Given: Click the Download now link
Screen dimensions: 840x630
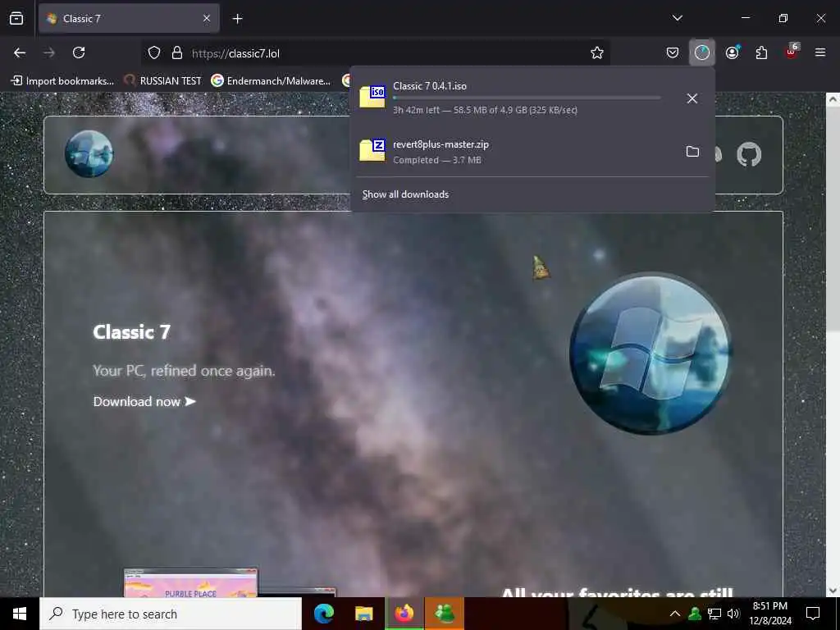Looking at the screenshot, I should [144, 402].
